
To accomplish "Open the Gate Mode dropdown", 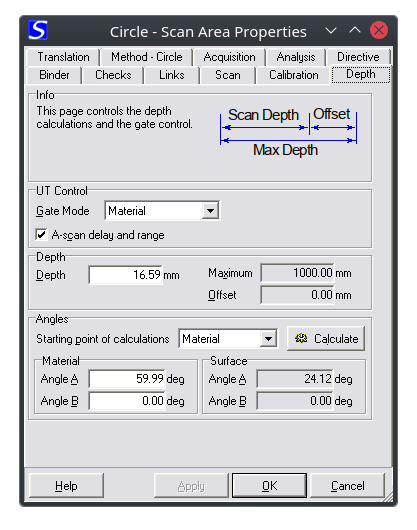I will [x=211, y=211].
